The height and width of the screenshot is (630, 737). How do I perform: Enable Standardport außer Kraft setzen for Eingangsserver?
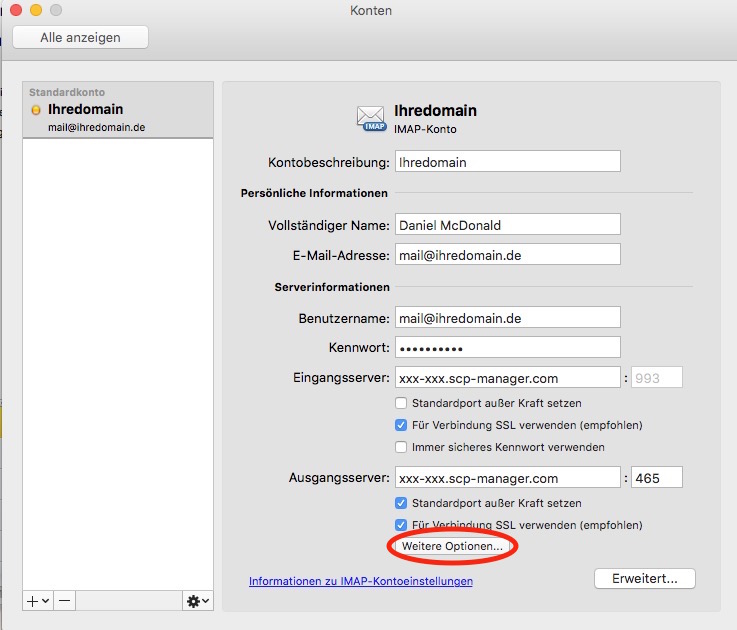tap(401, 403)
